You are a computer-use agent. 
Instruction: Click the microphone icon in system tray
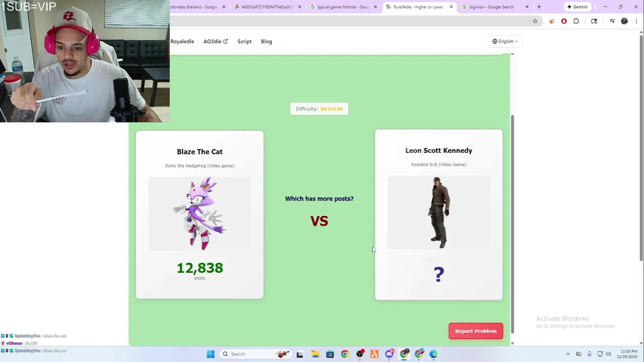pos(589,354)
